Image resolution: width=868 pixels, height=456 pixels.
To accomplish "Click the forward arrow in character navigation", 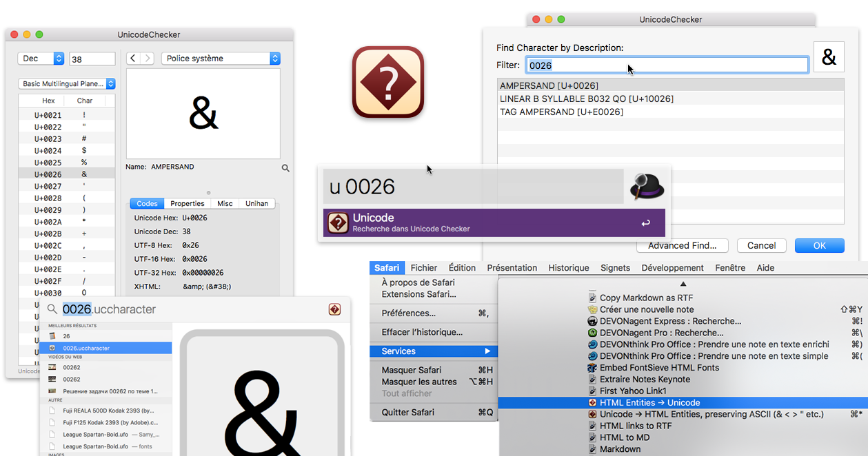I will [x=147, y=59].
